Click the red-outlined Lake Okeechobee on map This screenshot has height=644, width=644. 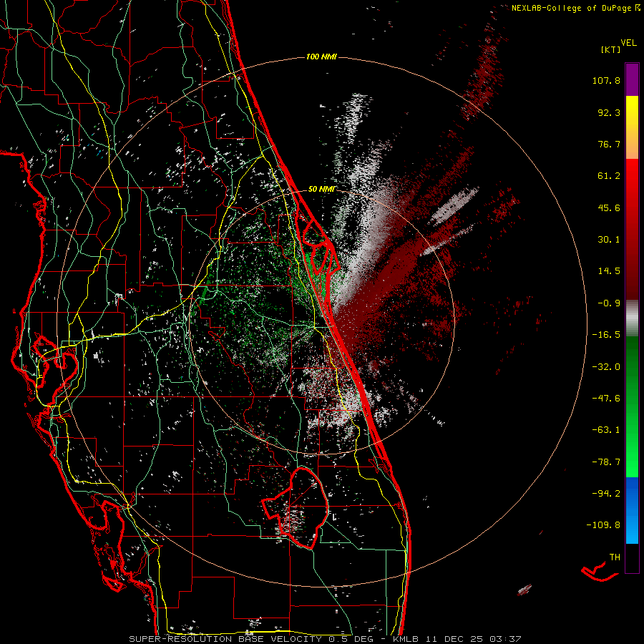click(296, 507)
